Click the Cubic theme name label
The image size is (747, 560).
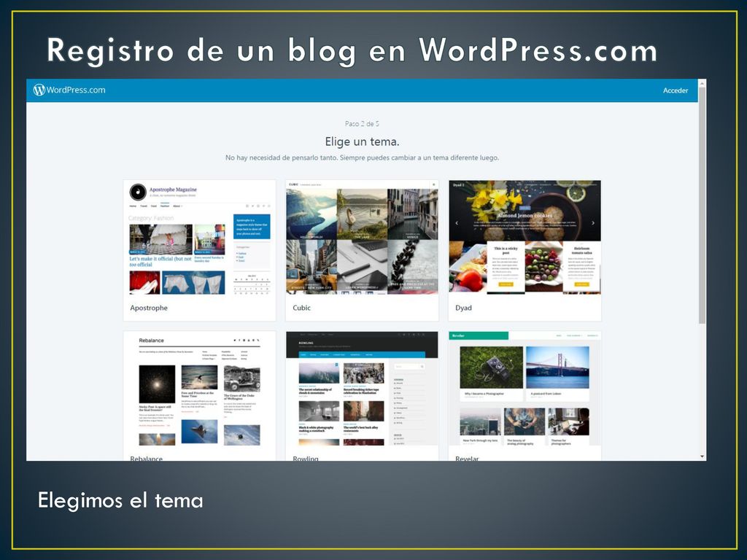coord(301,308)
